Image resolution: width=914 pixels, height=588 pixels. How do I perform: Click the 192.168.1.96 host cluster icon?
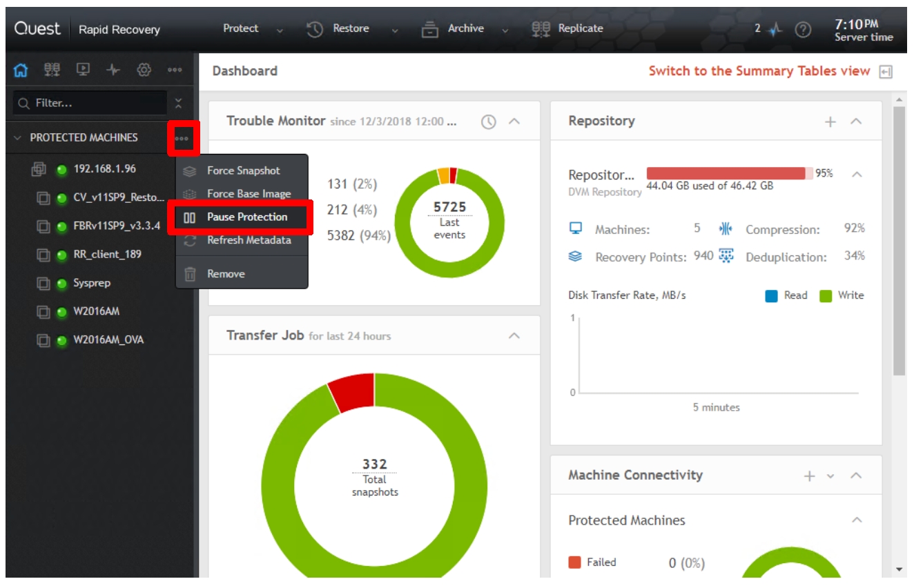pyautogui.click(x=39, y=169)
